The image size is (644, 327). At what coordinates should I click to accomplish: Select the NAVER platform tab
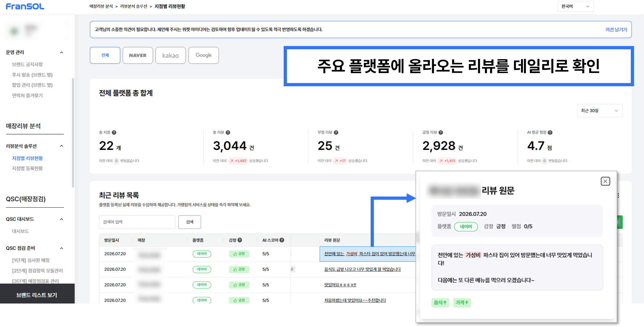(x=138, y=55)
